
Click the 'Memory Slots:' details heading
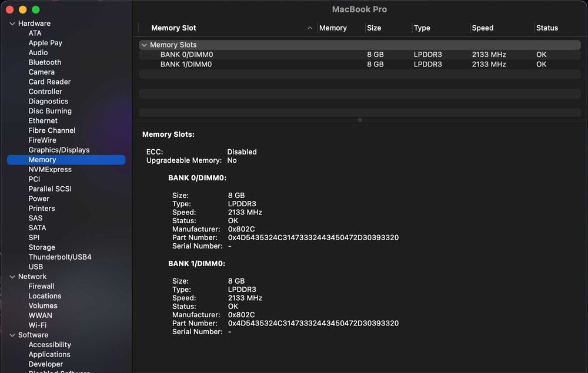click(168, 135)
